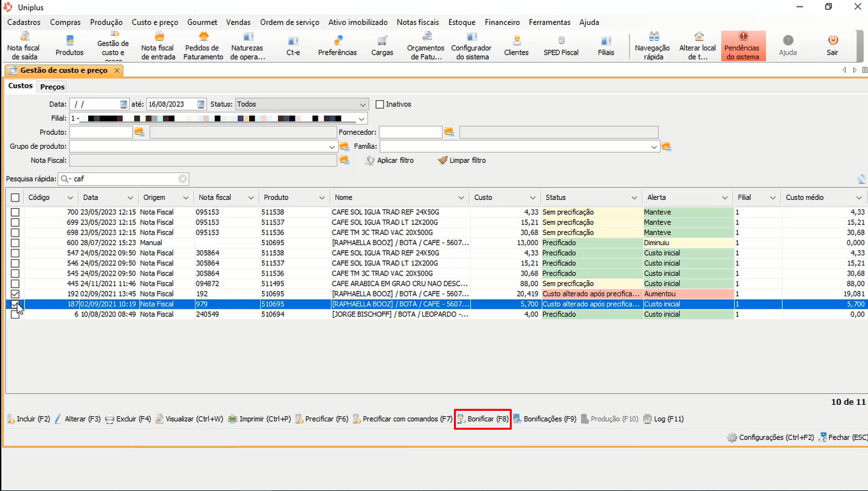Screen dimensions: 868x491
Task: Open the Clientes toolbar icon
Action: [x=516, y=46]
